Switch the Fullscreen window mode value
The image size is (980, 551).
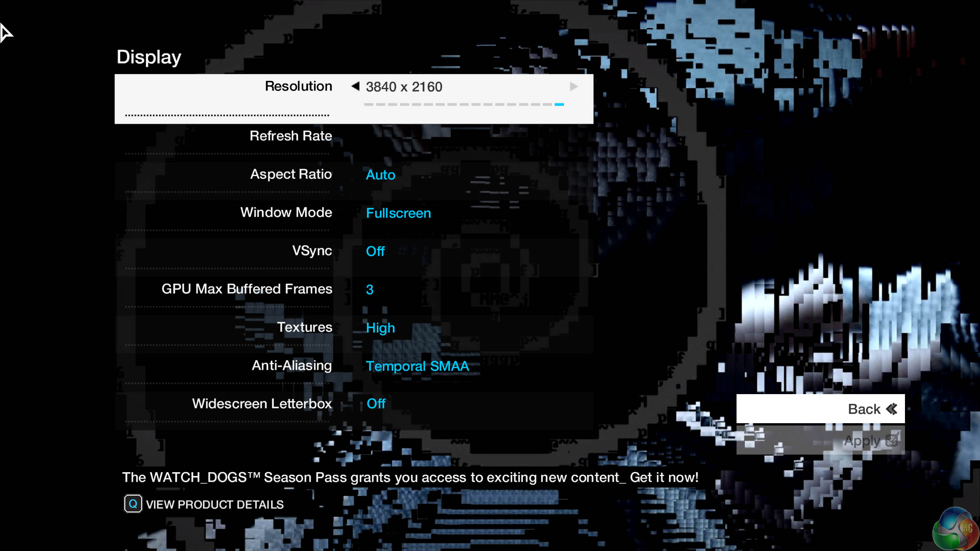398,213
